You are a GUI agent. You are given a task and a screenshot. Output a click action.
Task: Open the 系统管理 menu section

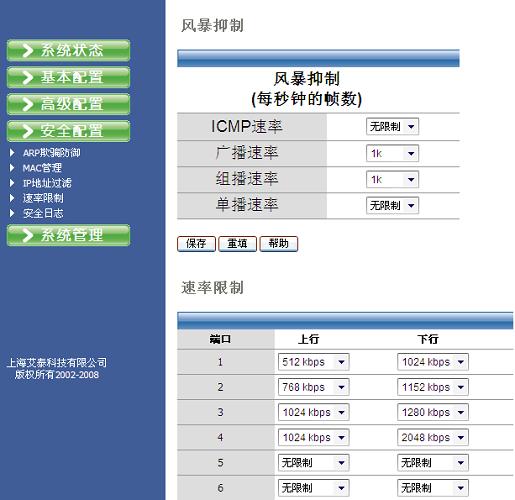pyautogui.click(x=68, y=235)
